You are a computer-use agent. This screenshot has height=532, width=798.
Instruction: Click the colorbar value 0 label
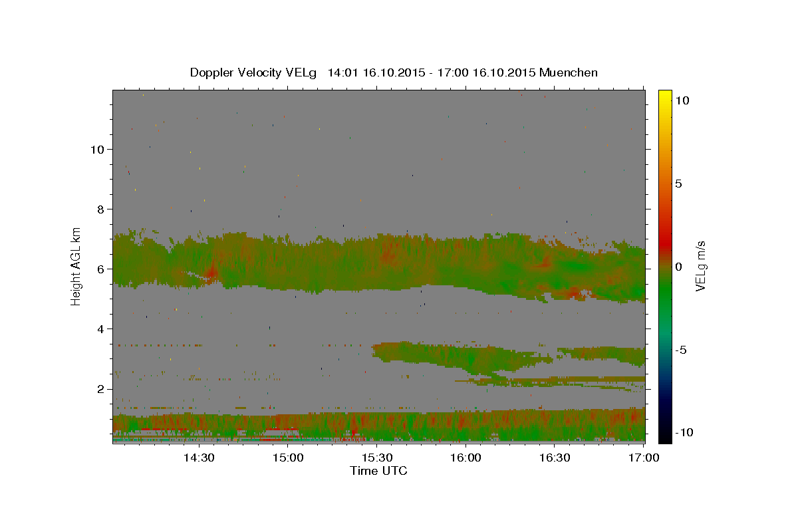tap(678, 267)
